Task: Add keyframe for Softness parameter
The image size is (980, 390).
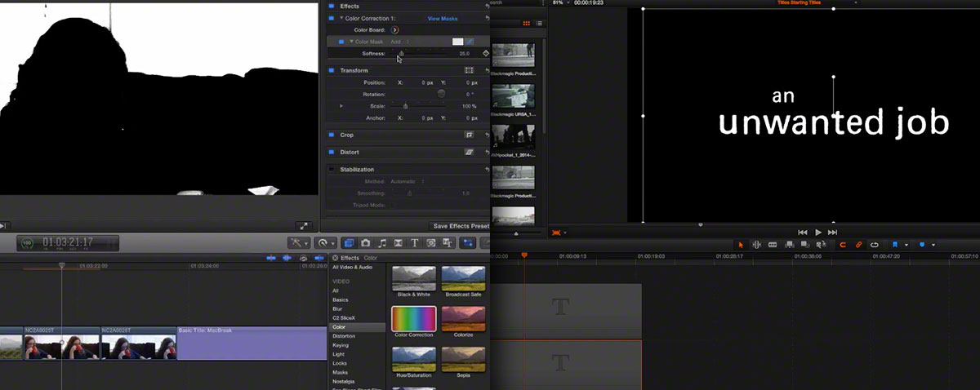Action: [486, 53]
